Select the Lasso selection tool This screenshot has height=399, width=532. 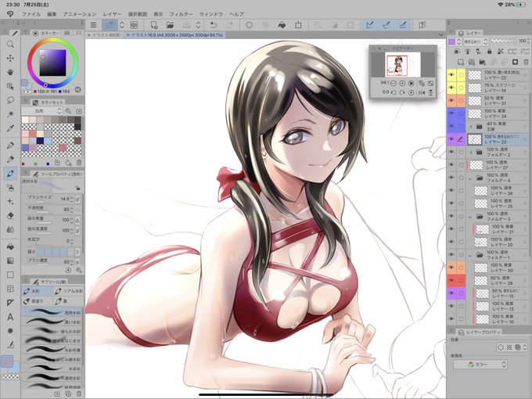coord(10,100)
